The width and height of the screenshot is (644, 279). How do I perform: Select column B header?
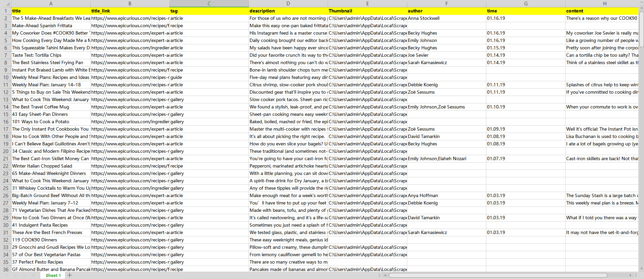tap(130, 4)
